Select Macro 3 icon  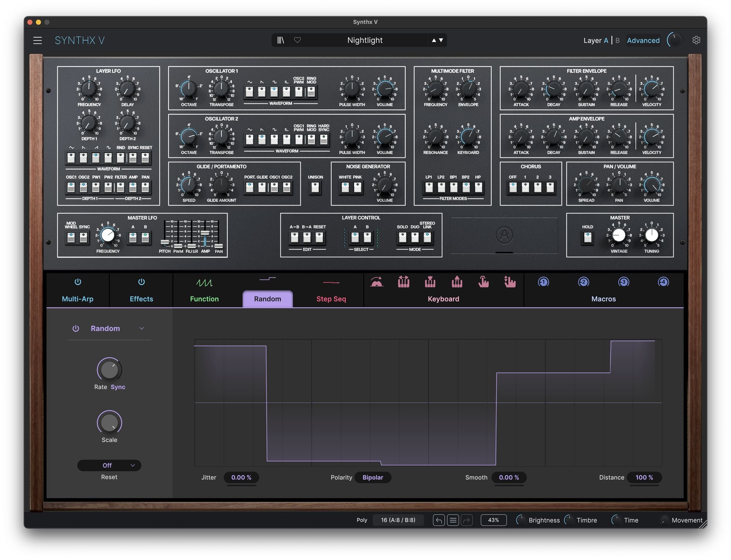(624, 282)
